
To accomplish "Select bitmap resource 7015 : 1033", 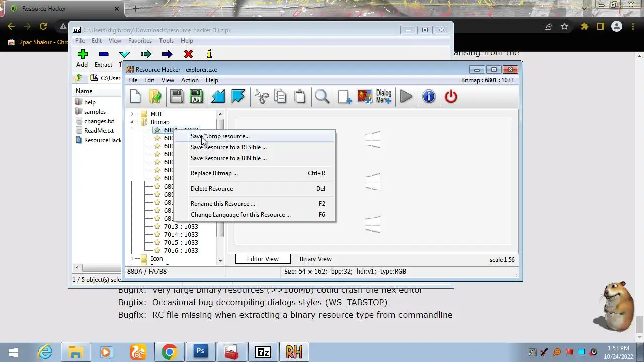I will click(181, 243).
